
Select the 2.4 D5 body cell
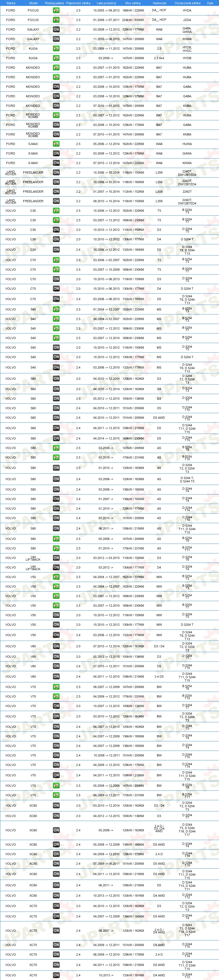point(159,677)
